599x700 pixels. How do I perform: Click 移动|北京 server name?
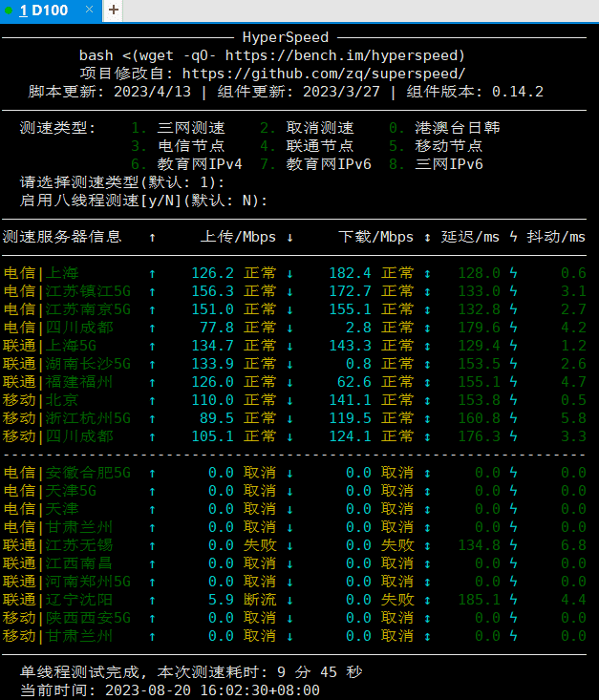(41, 400)
